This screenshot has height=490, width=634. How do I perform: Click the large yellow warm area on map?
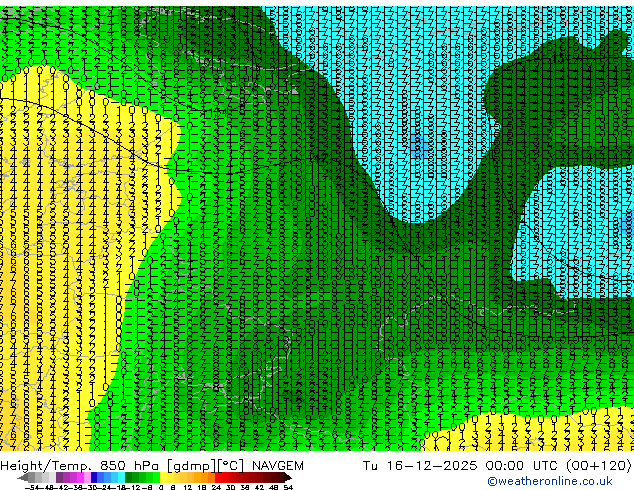61,243
